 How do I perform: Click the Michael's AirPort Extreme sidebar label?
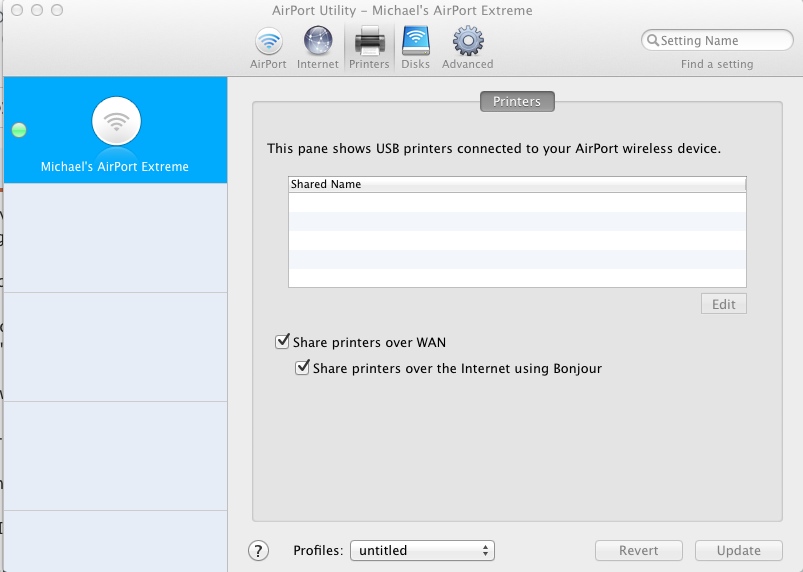click(x=115, y=166)
